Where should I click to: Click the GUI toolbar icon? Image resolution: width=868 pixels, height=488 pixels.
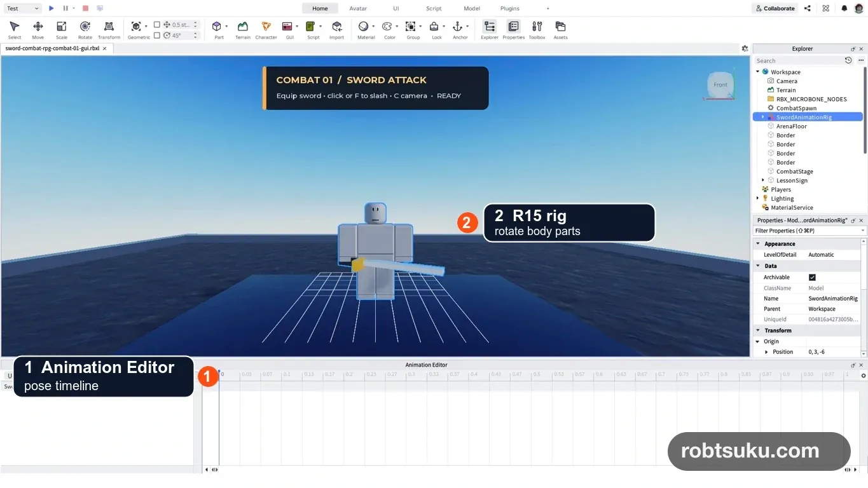287,27
